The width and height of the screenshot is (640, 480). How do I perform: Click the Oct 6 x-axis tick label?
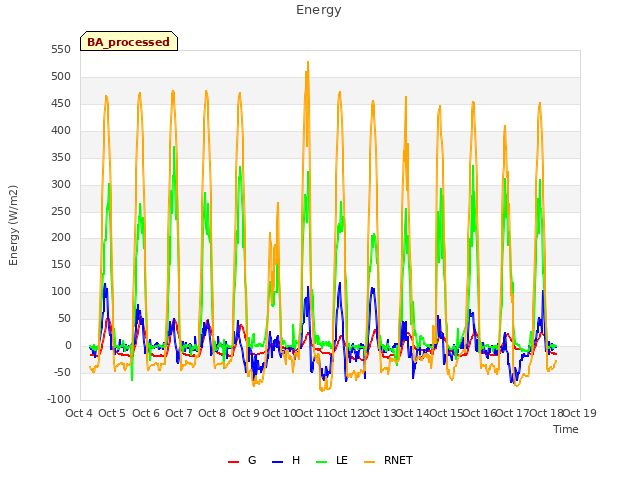coord(146,413)
